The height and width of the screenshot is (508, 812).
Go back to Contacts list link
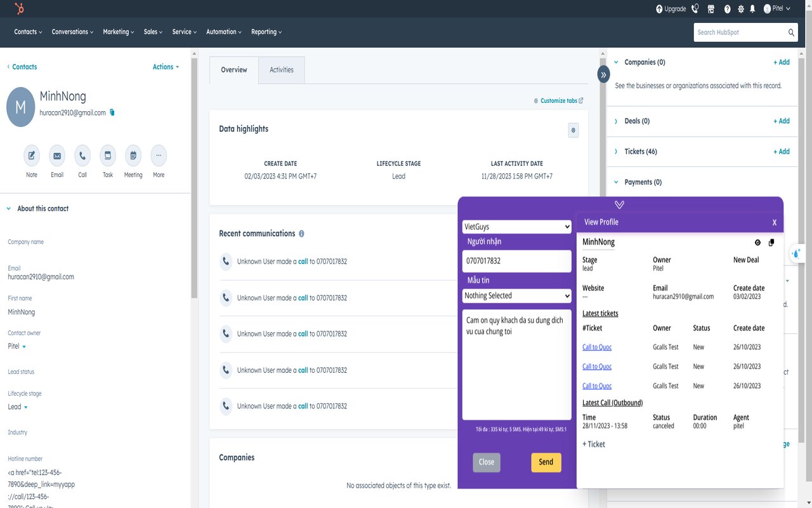tap(22, 67)
